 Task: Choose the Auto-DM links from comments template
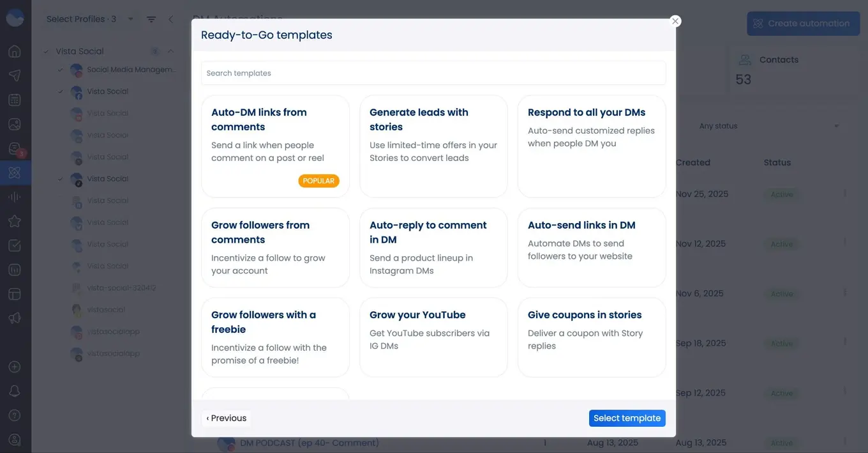pyautogui.click(x=275, y=146)
